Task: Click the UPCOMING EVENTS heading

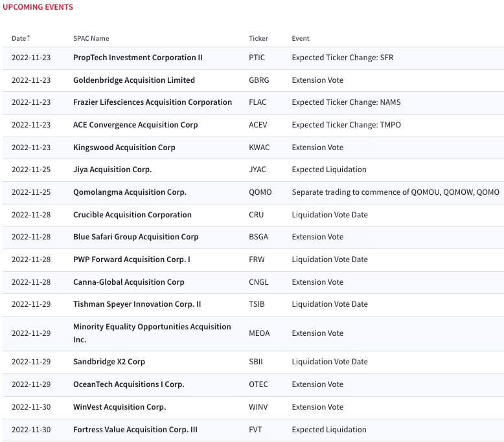Action: point(38,7)
